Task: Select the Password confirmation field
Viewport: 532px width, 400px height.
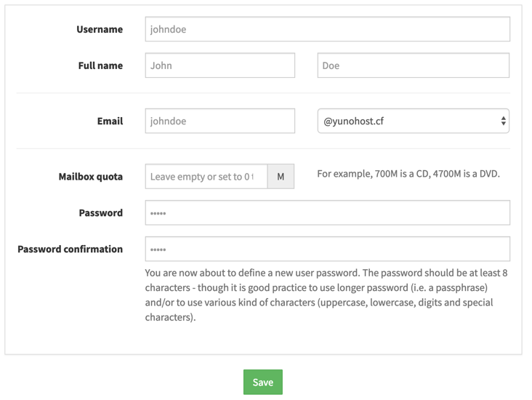Action: click(327, 249)
